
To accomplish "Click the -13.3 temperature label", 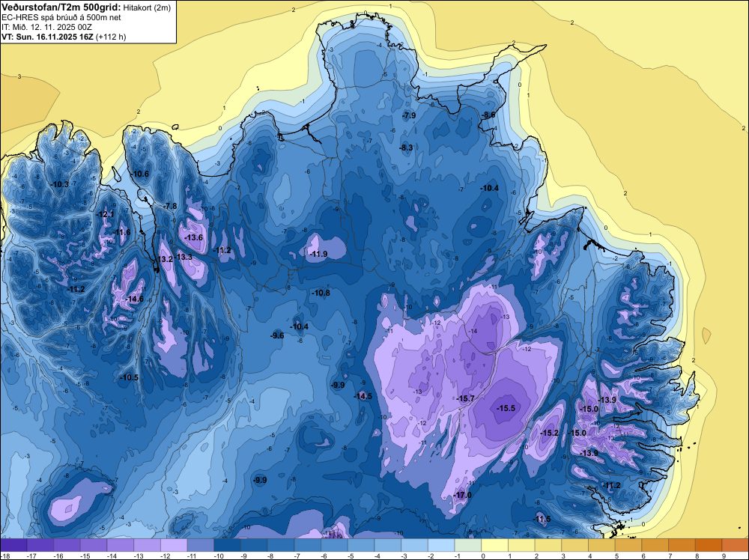I will (184, 257).
